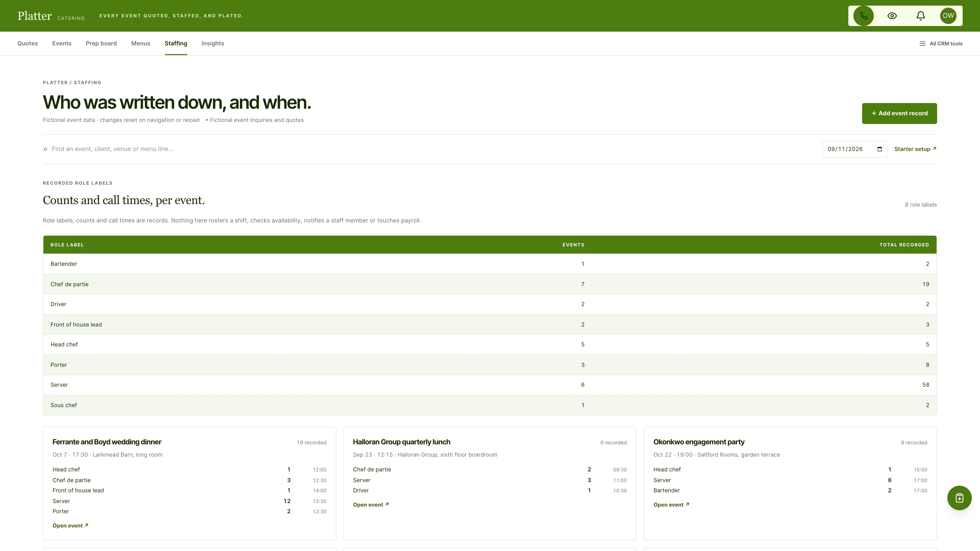Image resolution: width=980 pixels, height=551 pixels.
Task: Toggle the eye visibility icon in header
Action: coord(892,16)
